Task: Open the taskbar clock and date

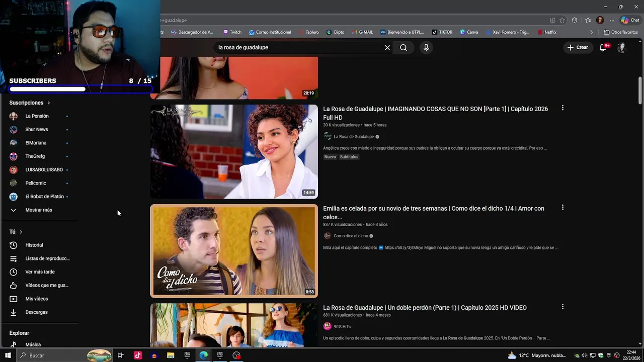Action: coord(631,355)
